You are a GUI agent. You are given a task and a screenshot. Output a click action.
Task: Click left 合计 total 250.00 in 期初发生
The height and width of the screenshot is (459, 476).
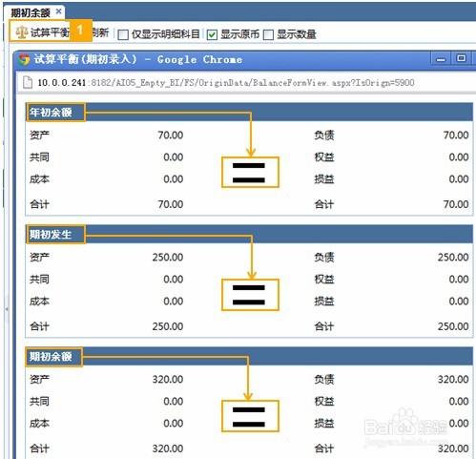point(168,326)
